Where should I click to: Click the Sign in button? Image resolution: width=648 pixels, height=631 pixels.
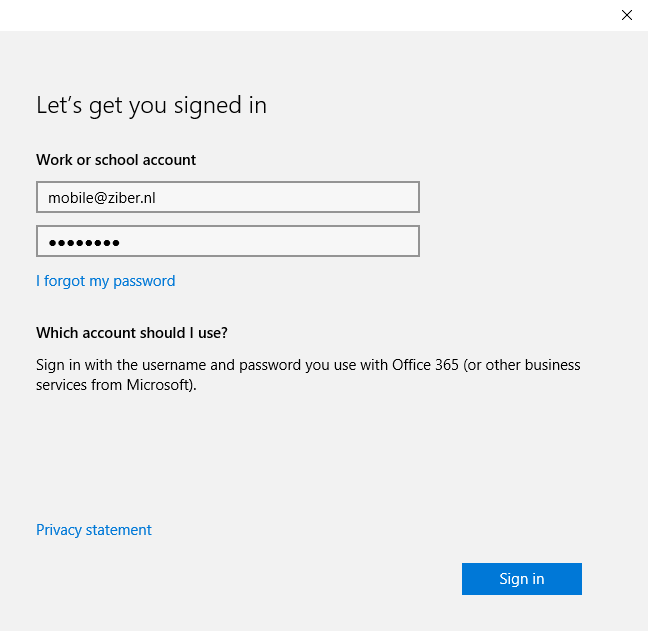522,579
